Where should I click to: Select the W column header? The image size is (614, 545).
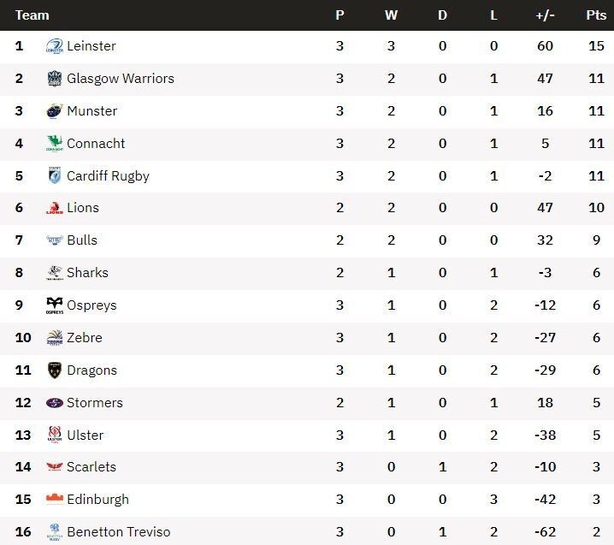[x=391, y=15]
